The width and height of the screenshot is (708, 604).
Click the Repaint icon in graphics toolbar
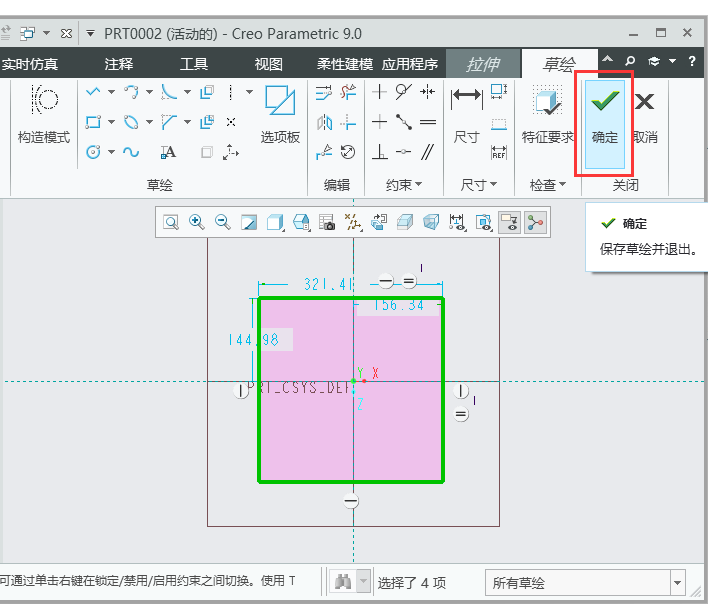tap(249, 222)
